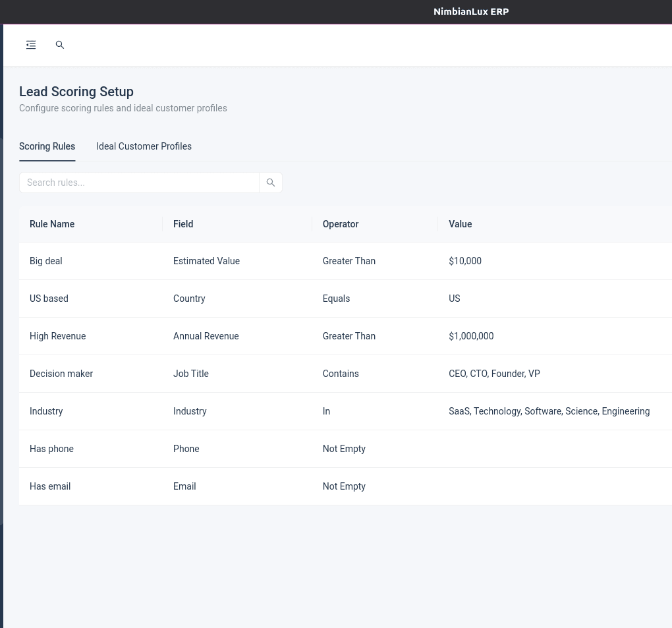Select the 'Has phone' rule name

[51, 449]
